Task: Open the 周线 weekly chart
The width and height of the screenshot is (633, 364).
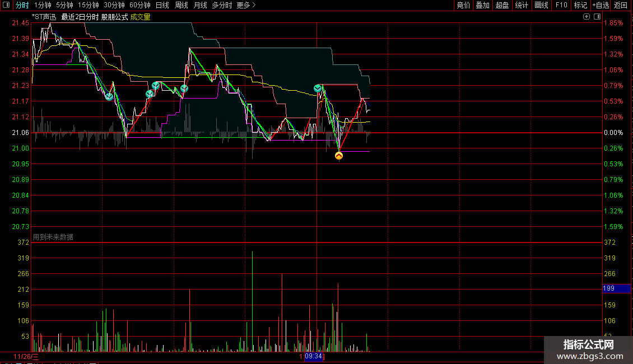Action: coord(181,5)
